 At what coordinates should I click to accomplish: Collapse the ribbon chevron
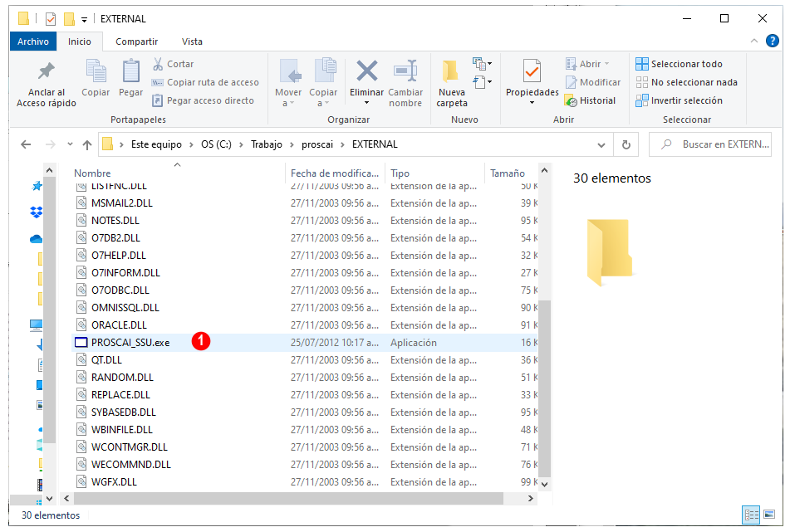pyautogui.click(x=753, y=41)
